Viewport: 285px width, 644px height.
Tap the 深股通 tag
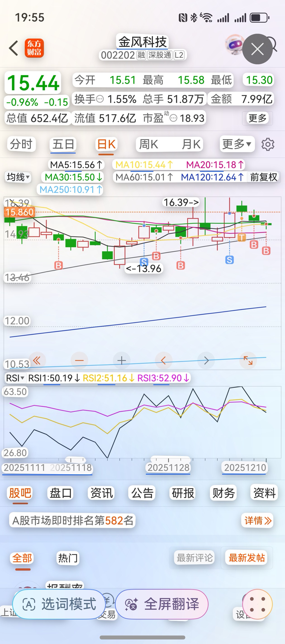pos(160,55)
